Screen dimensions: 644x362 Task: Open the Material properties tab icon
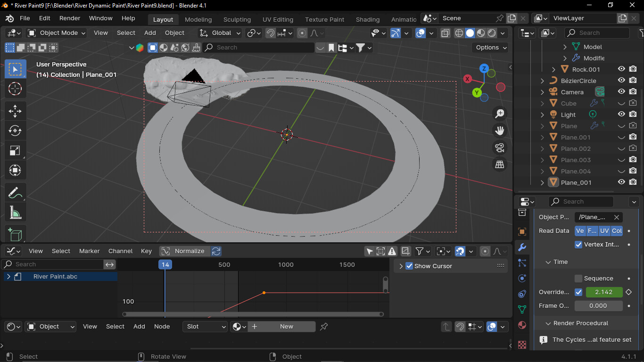coord(522,325)
